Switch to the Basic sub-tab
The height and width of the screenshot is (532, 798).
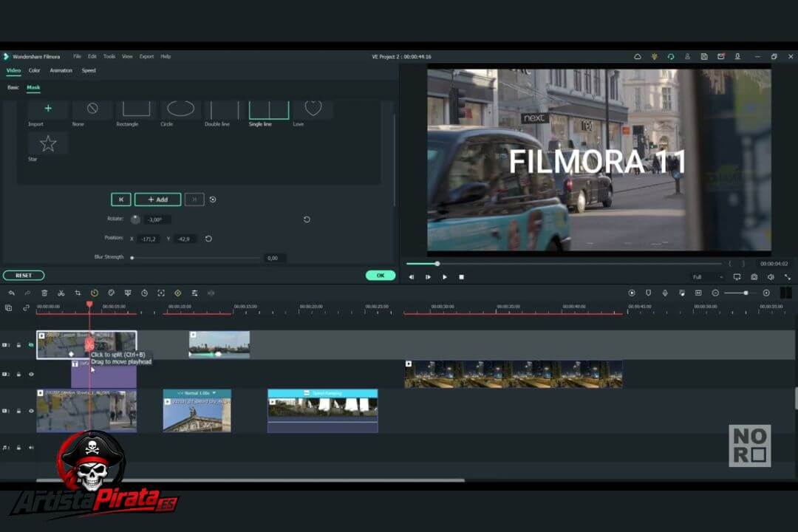click(x=13, y=88)
